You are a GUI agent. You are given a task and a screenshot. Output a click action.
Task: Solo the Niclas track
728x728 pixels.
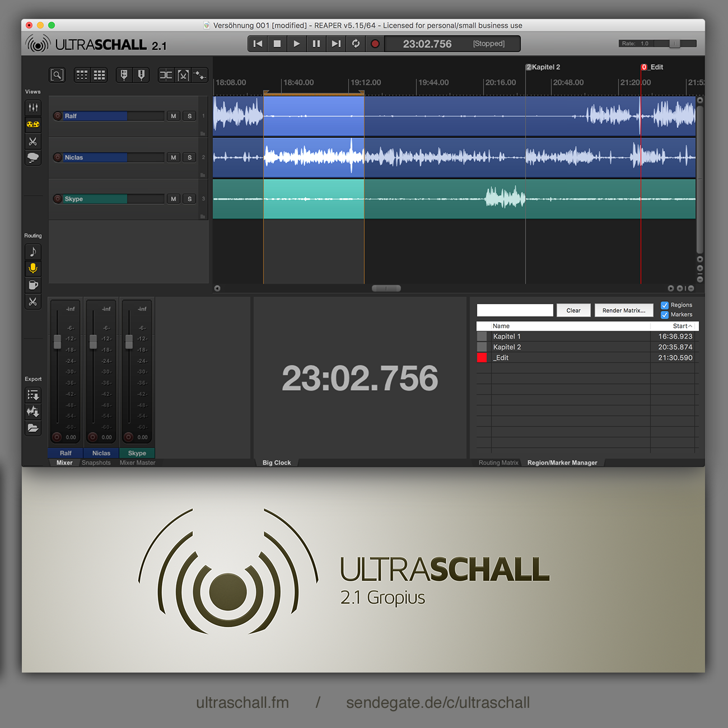click(190, 157)
